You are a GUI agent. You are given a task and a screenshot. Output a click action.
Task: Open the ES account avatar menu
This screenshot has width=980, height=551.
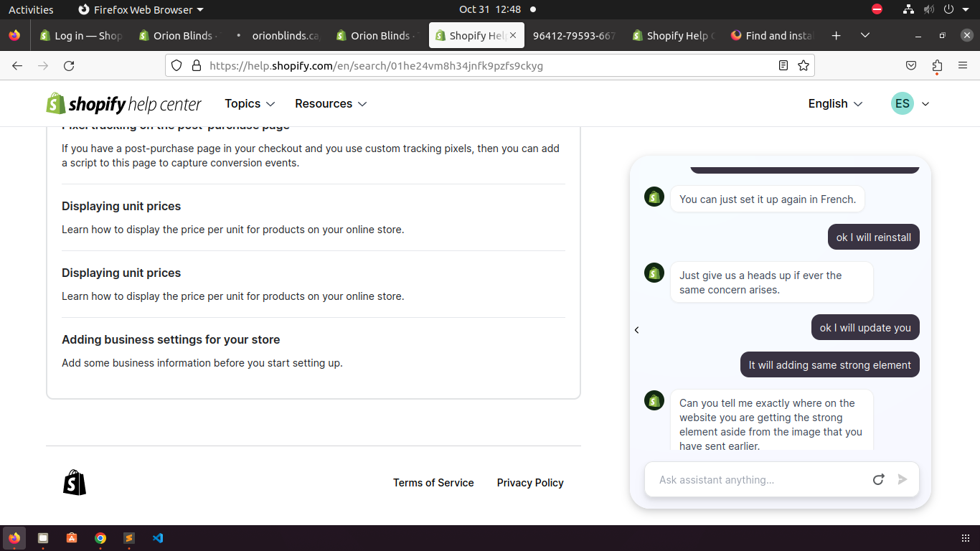(910, 104)
